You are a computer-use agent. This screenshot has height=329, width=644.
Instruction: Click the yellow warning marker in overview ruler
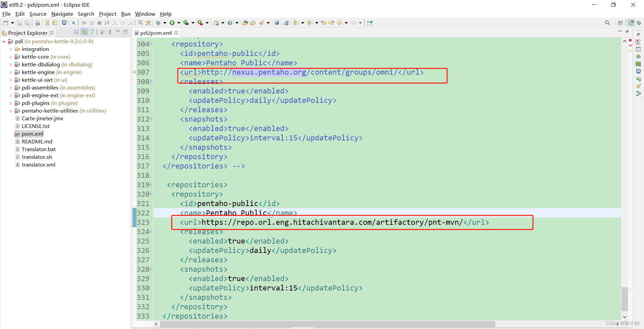coord(630,51)
